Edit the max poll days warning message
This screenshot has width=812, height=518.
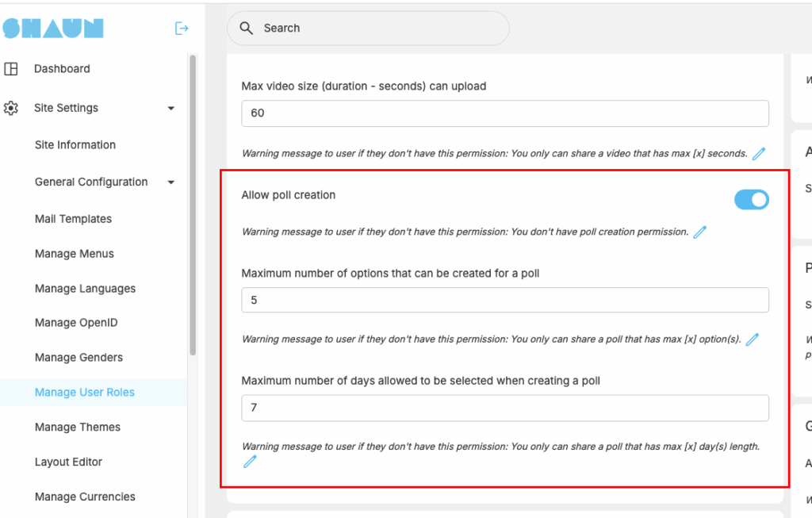click(x=250, y=462)
